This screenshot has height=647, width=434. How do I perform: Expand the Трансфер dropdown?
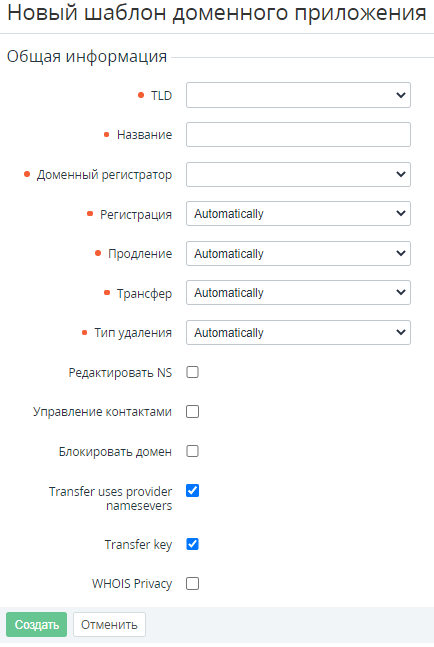298,293
